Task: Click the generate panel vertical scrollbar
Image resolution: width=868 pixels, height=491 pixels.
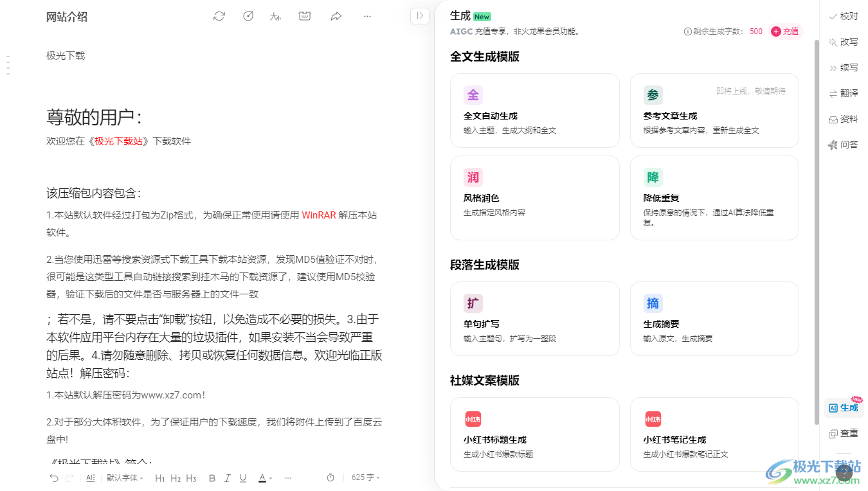Action: pos(817,231)
